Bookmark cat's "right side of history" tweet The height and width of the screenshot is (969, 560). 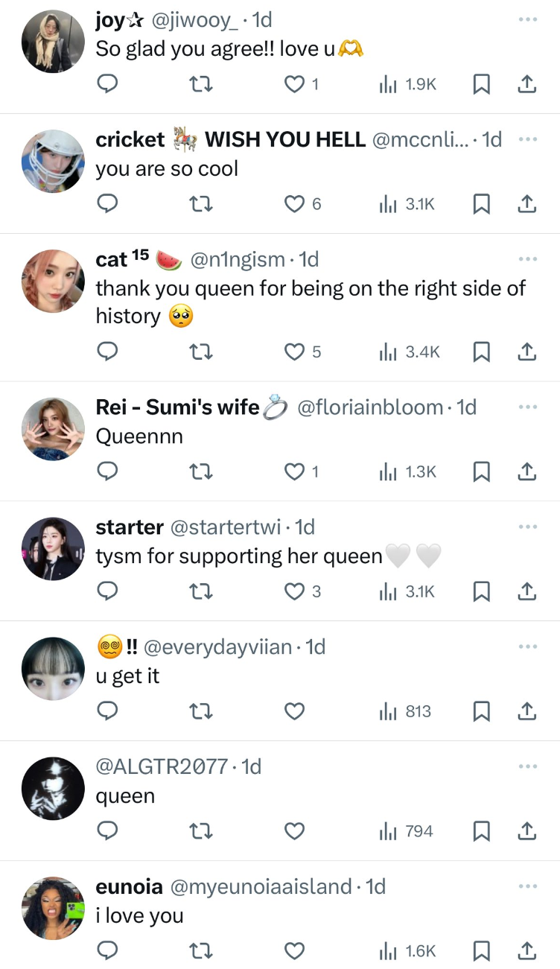[482, 352]
